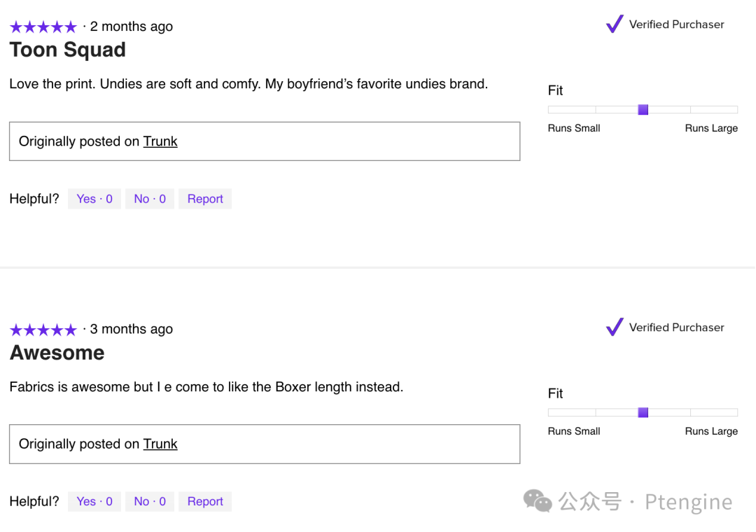
Task: Click the "Awesome" review title
Action: coord(57,353)
